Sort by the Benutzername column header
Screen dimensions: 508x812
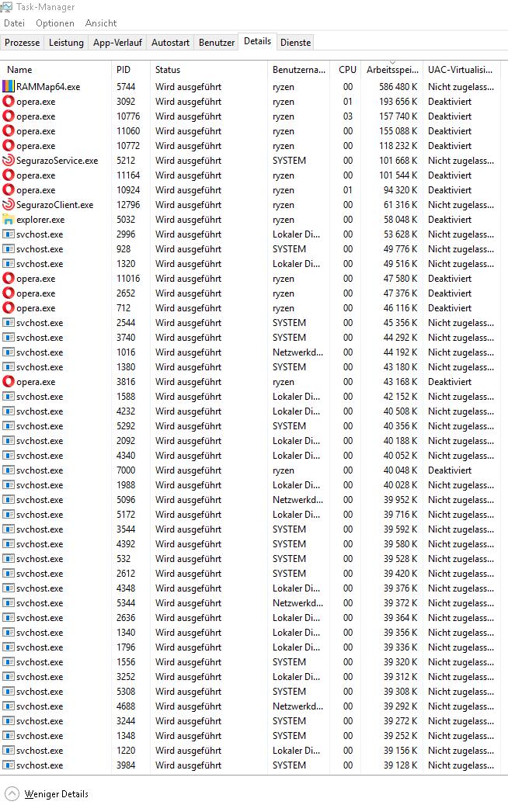[x=298, y=69]
